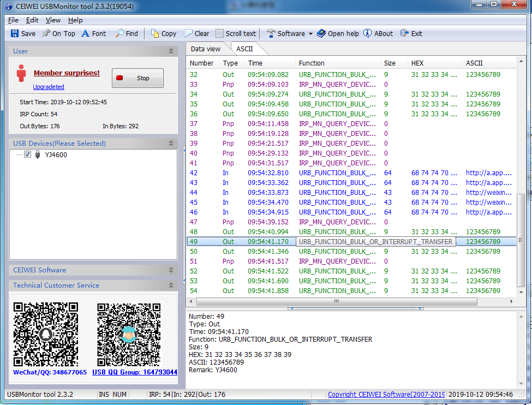This screenshot has height=405, width=532.
Task: Open the File menu
Action: 13,20
